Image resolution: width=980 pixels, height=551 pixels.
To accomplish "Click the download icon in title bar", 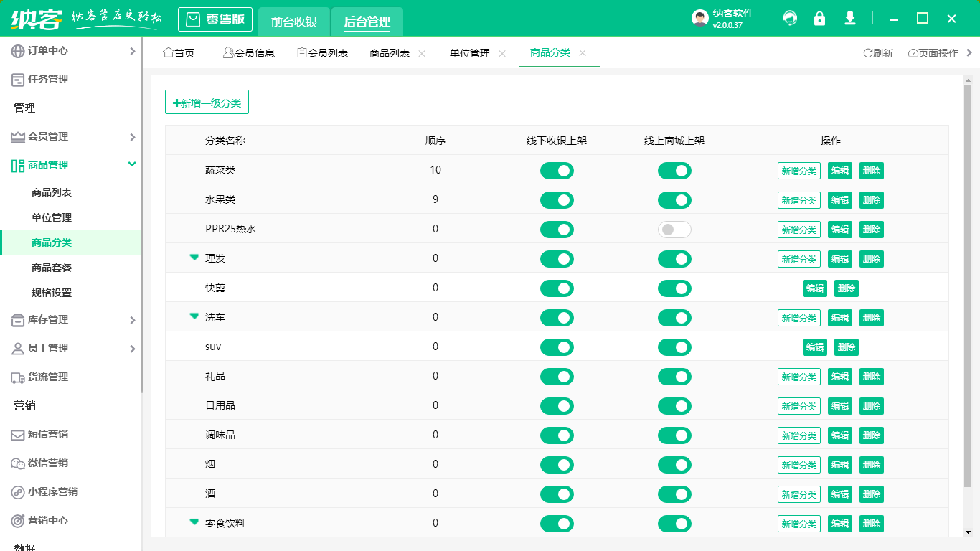I will point(850,19).
